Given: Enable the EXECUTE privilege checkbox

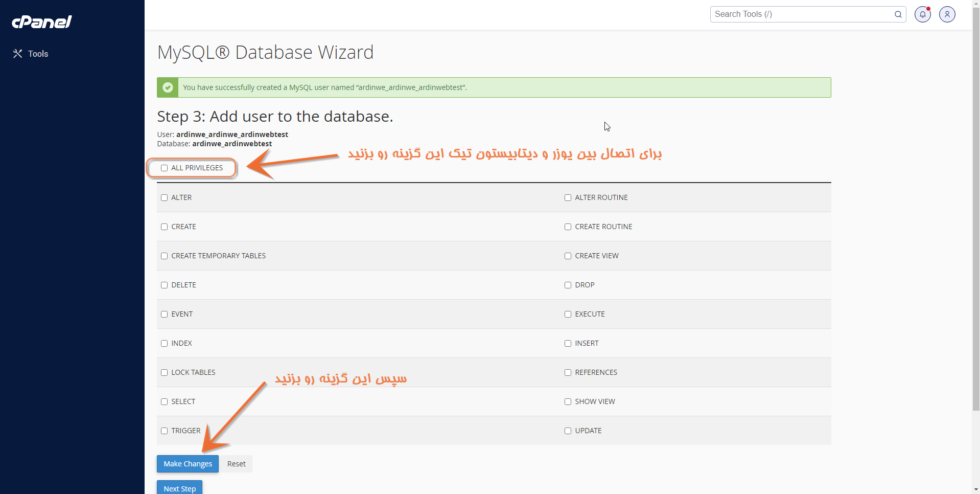Looking at the screenshot, I should tap(568, 314).
